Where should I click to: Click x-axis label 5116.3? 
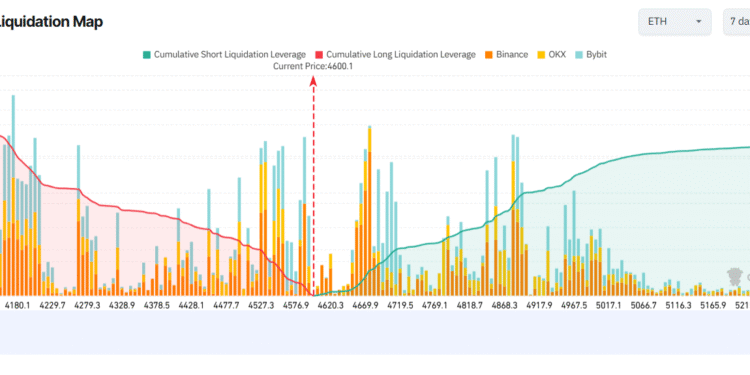pyautogui.click(x=678, y=305)
